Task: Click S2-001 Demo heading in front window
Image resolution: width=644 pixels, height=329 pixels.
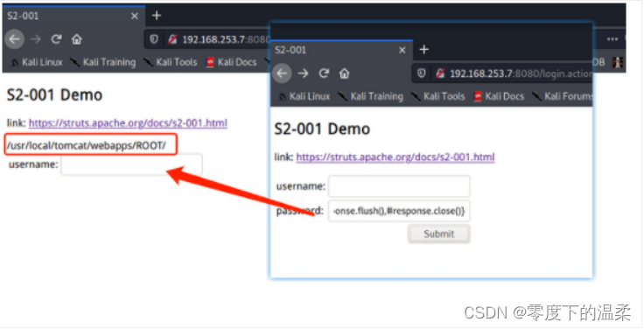Action: (x=322, y=129)
